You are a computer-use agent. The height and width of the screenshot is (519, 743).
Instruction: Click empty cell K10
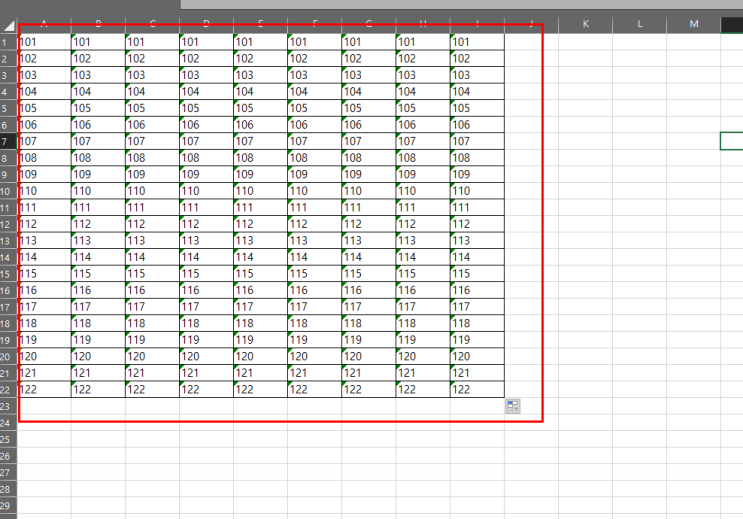[x=586, y=191]
